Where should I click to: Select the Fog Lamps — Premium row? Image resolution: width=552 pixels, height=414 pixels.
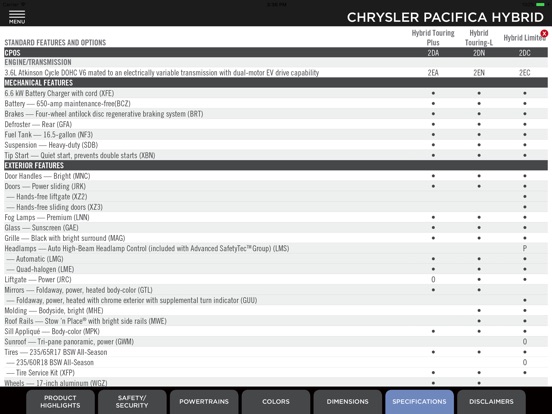coord(276,217)
